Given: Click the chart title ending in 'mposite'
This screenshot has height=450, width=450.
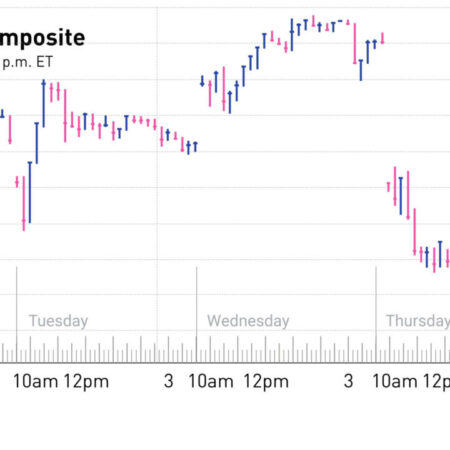Looking at the screenshot, I should pos(42,39).
